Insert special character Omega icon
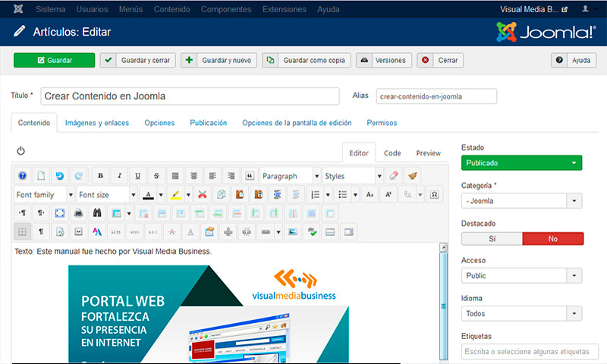 coord(434,194)
